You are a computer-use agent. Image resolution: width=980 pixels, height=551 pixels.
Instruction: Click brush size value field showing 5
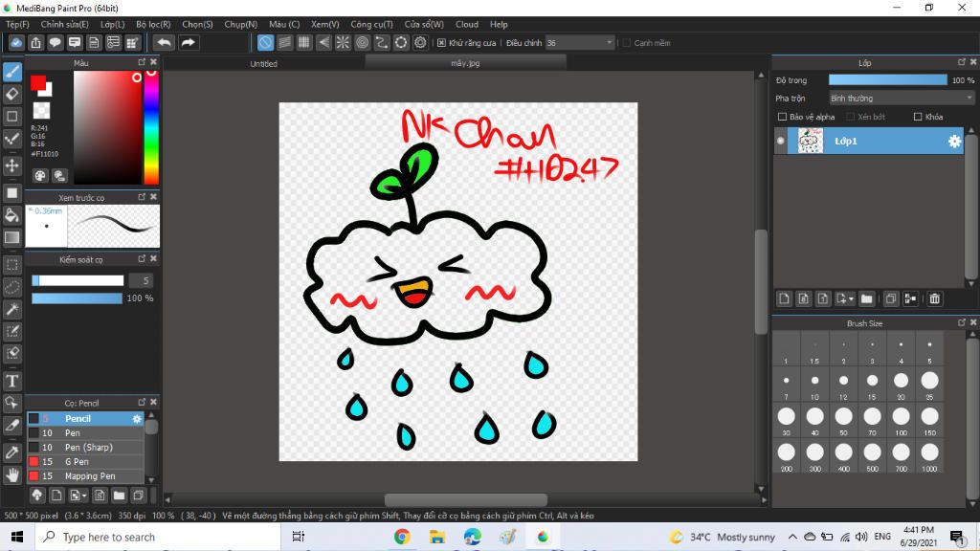tap(141, 281)
